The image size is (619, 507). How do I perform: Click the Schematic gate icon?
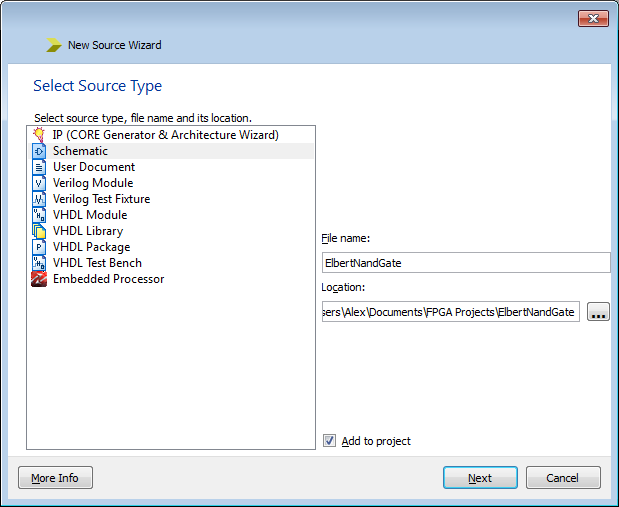tap(40, 151)
